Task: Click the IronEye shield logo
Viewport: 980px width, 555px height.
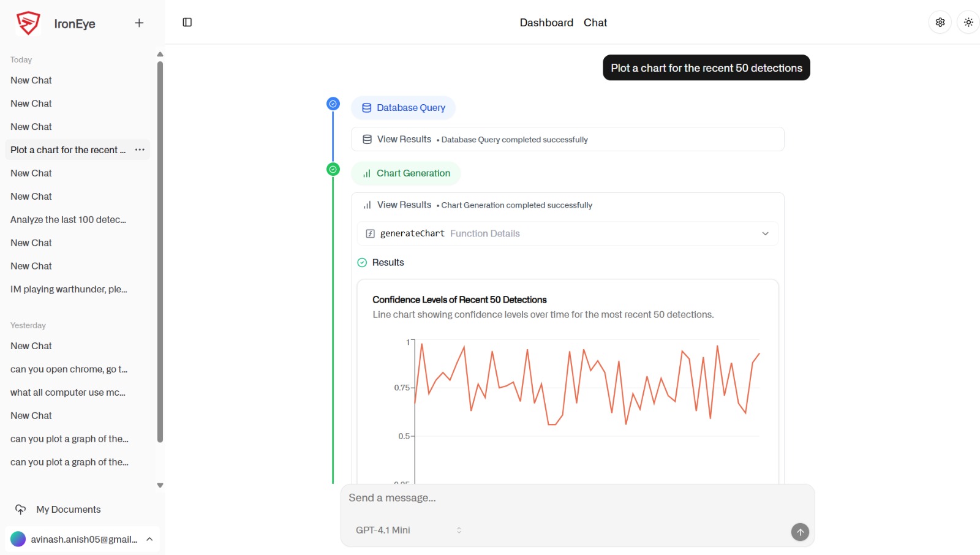Action: click(28, 23)
